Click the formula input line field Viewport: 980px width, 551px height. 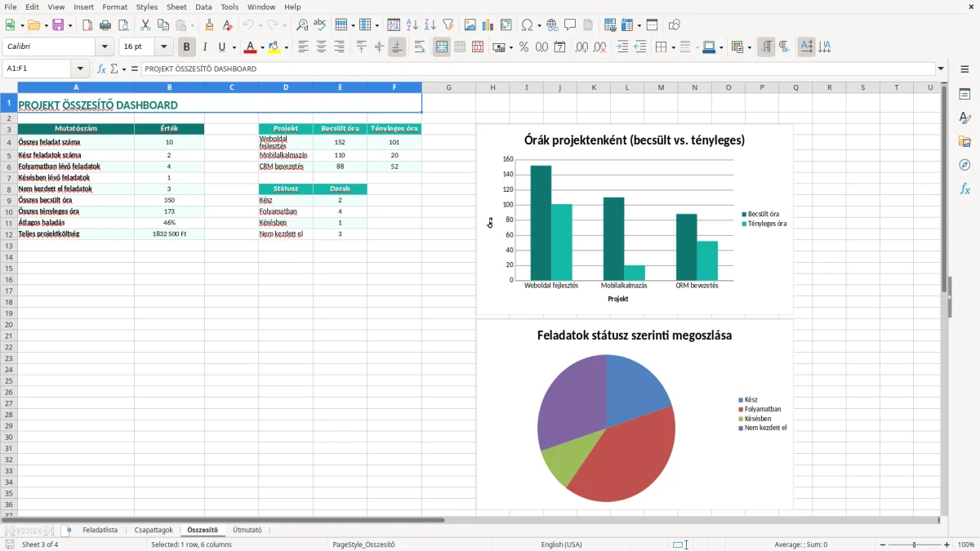[x=537, y=69]
